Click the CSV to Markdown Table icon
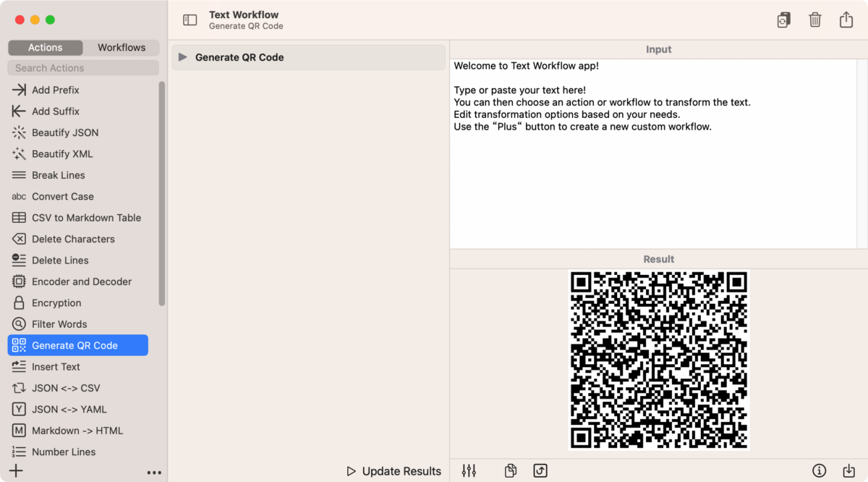Viewport: 868px width, 482px height. [19, 218]
